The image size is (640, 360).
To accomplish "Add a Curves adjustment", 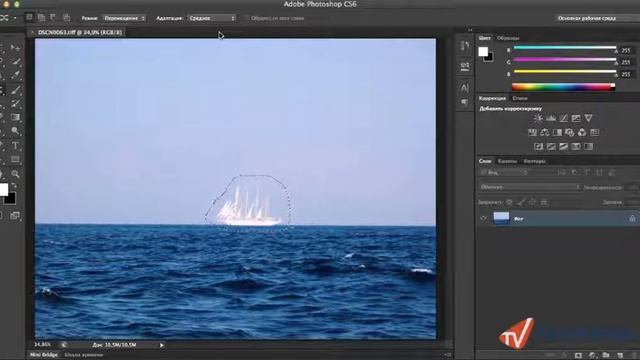I will coord(564,118).
